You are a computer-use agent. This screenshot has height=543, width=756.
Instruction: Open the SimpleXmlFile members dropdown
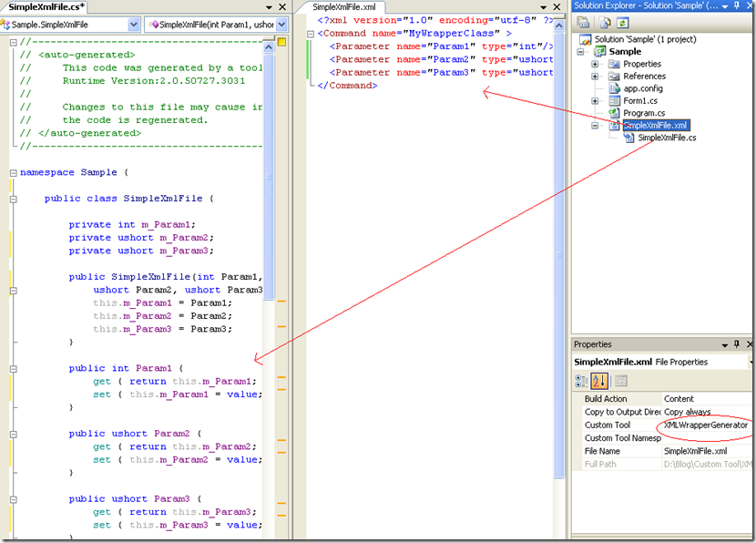point(282,24)
